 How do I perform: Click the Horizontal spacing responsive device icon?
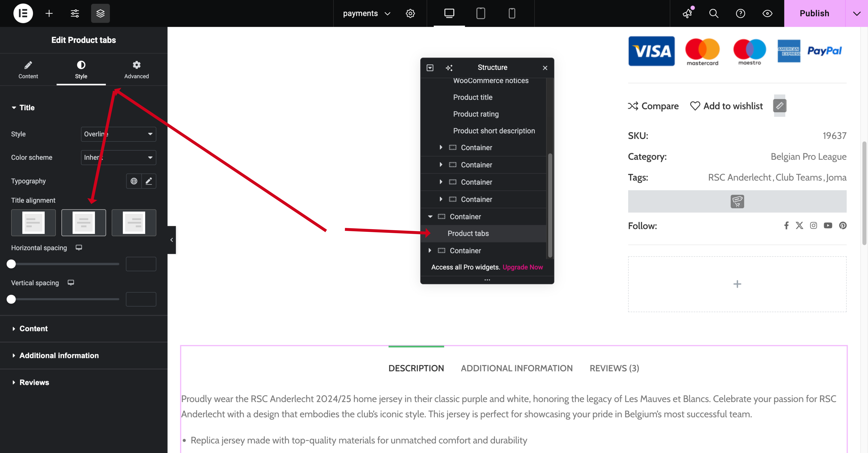(79, 248)
